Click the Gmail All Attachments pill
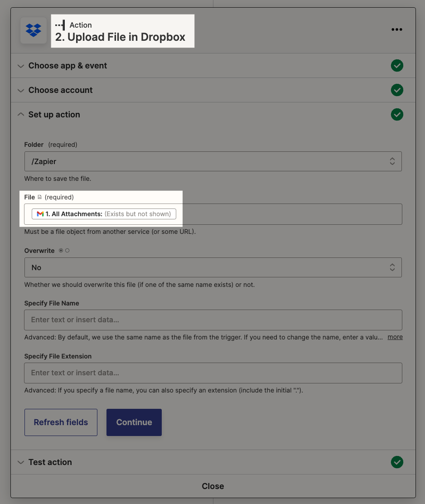This screenshot has width=425, height=504. pyautogui.click(x=104, y=214)
